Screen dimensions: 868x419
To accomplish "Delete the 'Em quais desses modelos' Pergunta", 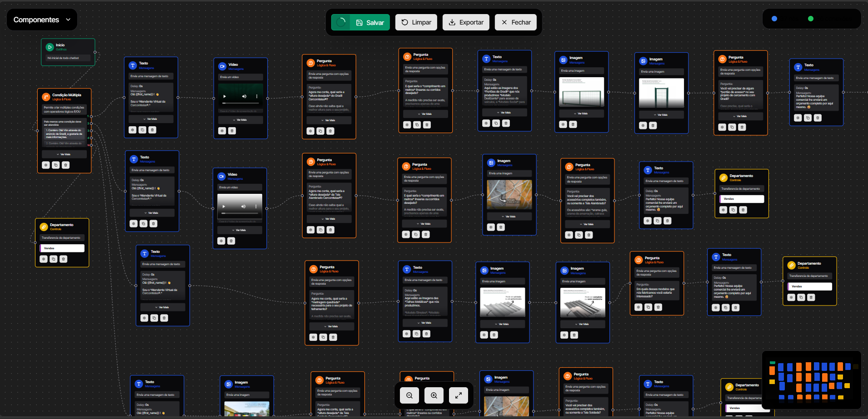I will pos(658,307).
